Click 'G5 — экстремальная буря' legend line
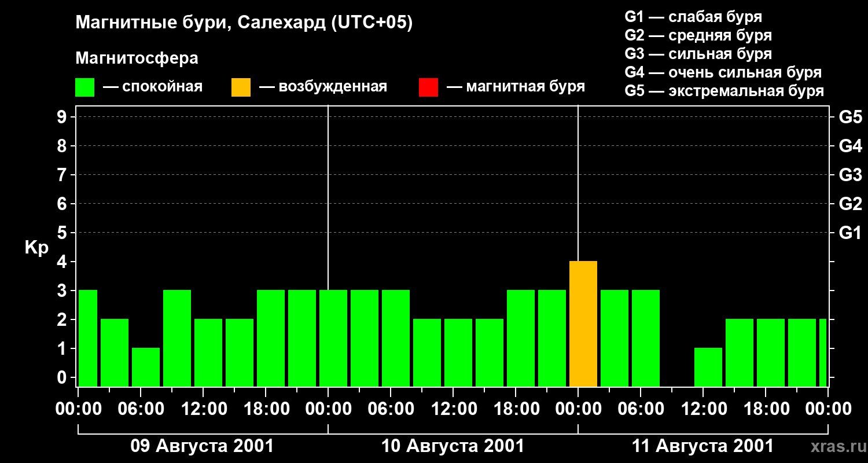The height and width of the screenshot is (463, 868). coord(724,91)
